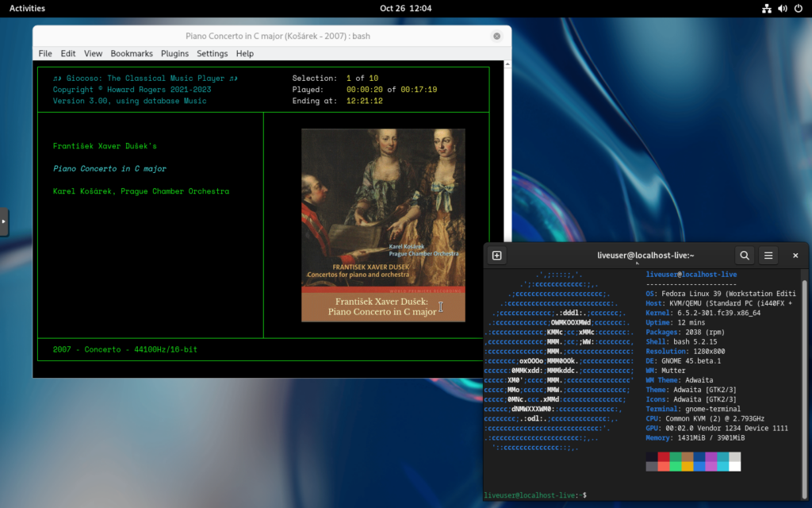Click the dark red swatch in neofetch palette

point(664,456)
